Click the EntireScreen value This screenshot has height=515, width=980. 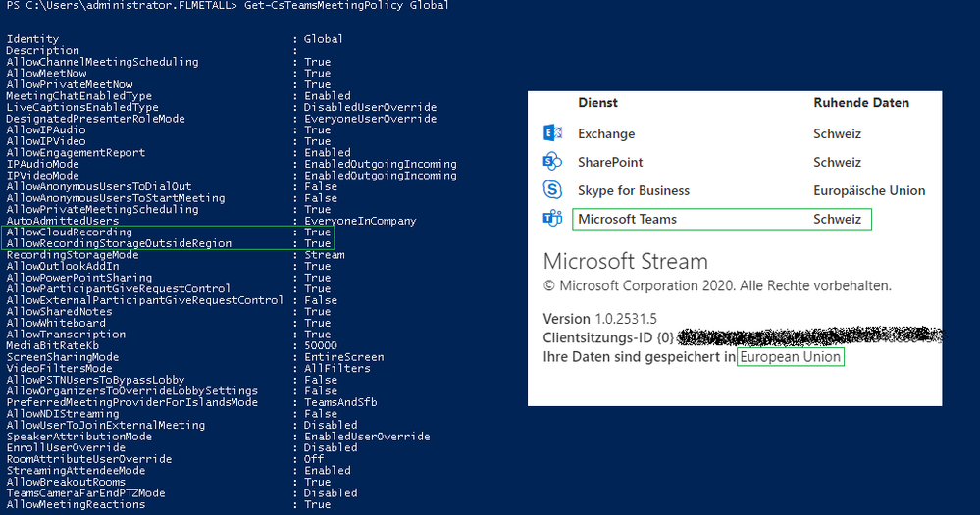pos(343,357)
